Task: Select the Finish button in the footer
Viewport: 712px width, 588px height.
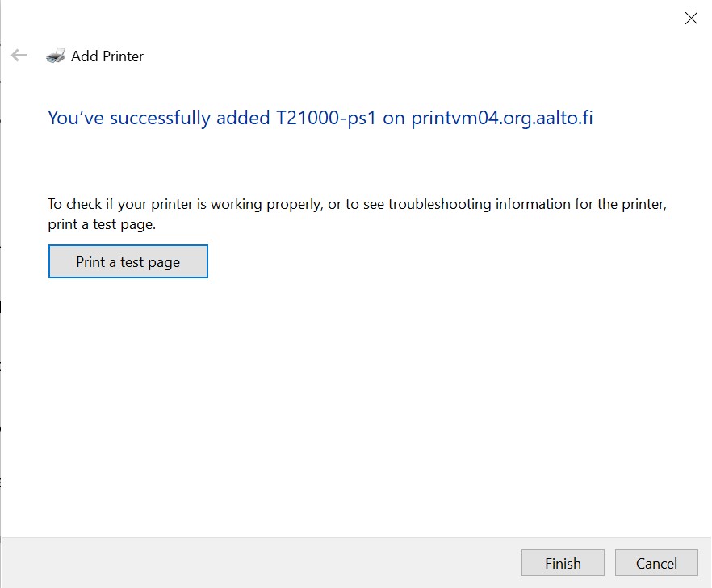Action: (x=563, y=563)
